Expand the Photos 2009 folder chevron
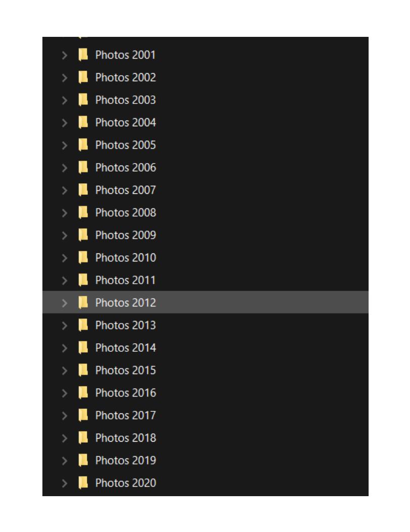This screenshot has width=410, height=532. (65, 235)
